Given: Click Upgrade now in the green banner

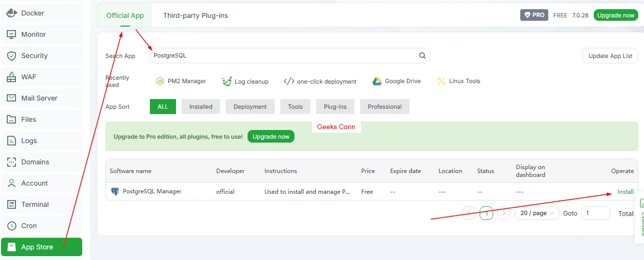Looking at the screenshot, I should 271,137.
